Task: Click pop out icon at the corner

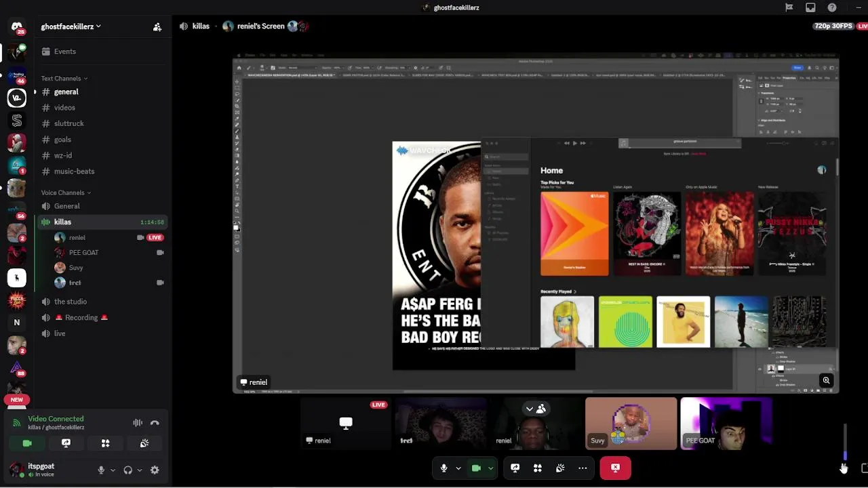Action: coord(864,468)
